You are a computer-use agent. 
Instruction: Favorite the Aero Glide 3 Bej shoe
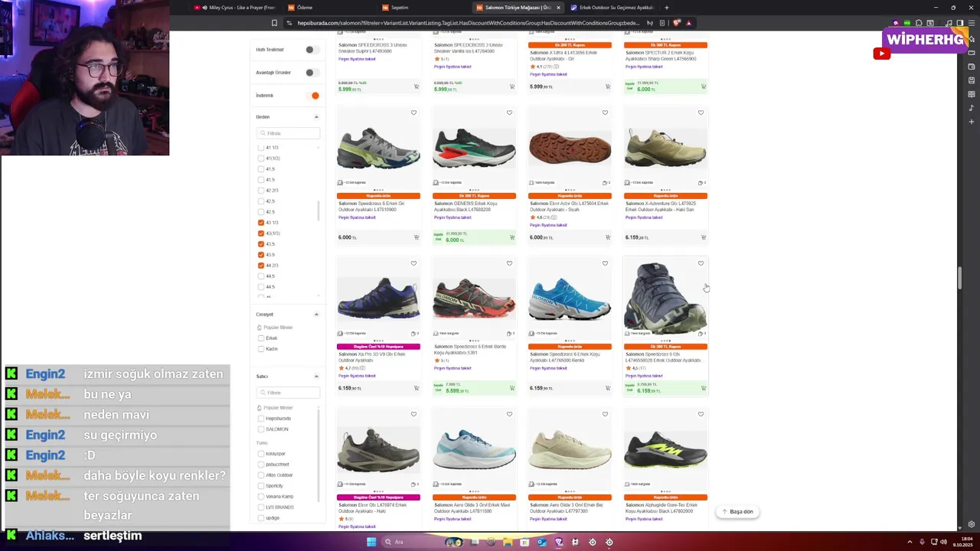(x=605, y=414)
